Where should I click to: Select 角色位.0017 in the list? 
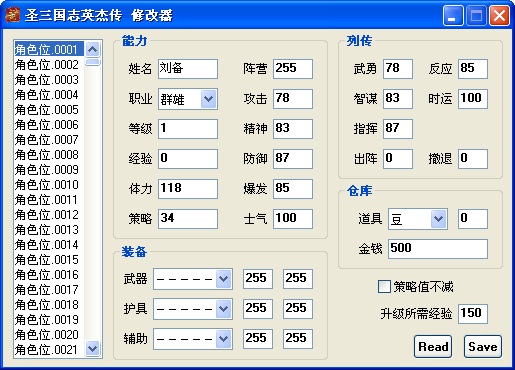(x=49, y=290)
